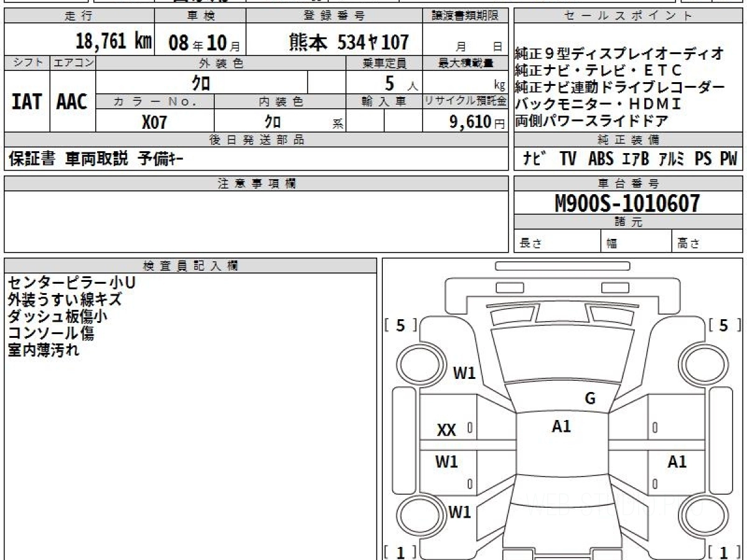Select the 走行 header cell
Image resolution: width=747 pixels, height=560 pixels.
point(79,16)
